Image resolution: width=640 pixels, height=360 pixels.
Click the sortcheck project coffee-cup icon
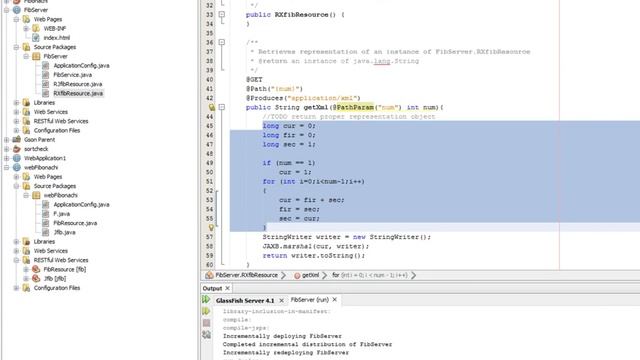(17, 149)
